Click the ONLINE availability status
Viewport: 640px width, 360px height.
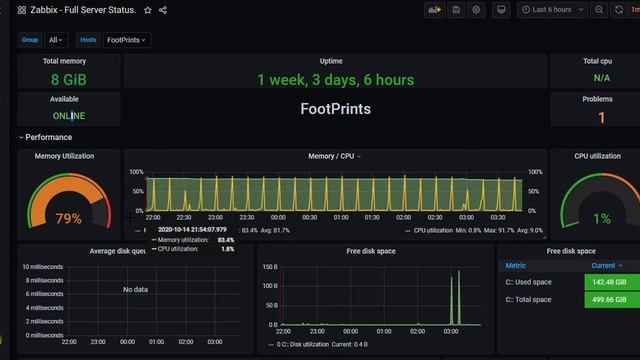69,116
